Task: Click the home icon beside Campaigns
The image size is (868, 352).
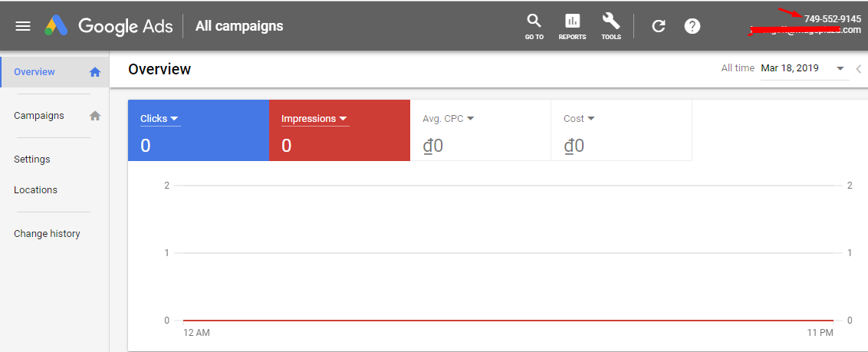Action: [95, 116]
